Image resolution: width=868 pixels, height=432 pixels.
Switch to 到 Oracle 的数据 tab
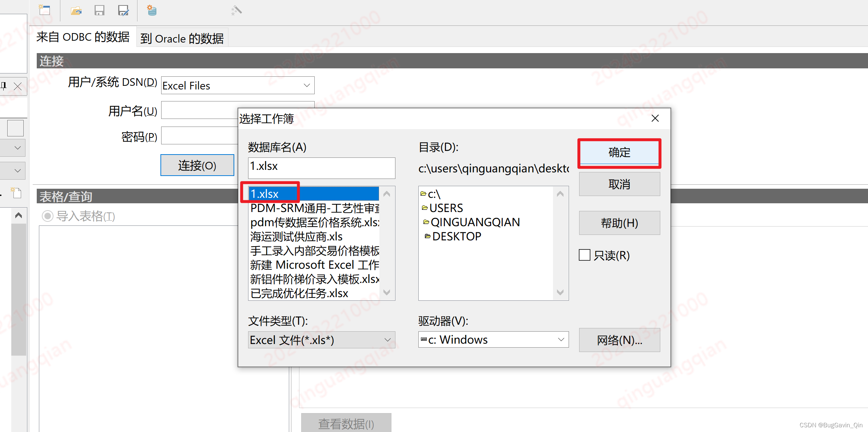pyautogui.click(x=182, y=38)
